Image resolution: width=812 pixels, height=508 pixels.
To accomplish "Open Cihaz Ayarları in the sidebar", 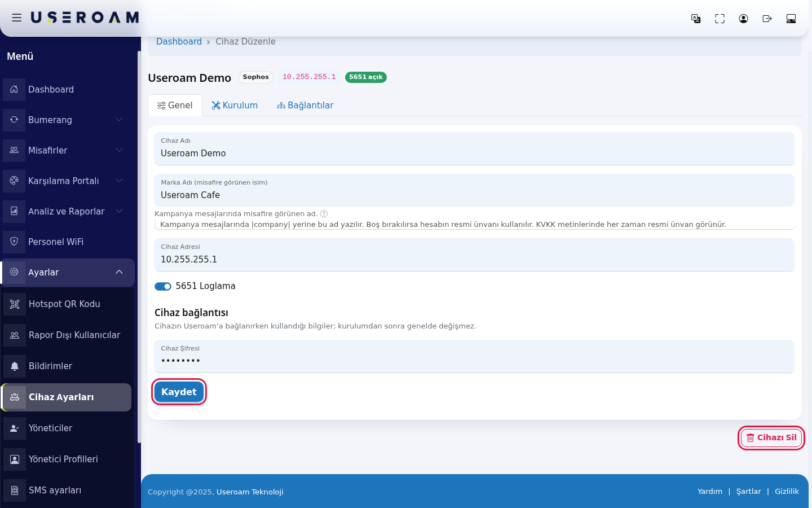I will (x=67, y=397).
